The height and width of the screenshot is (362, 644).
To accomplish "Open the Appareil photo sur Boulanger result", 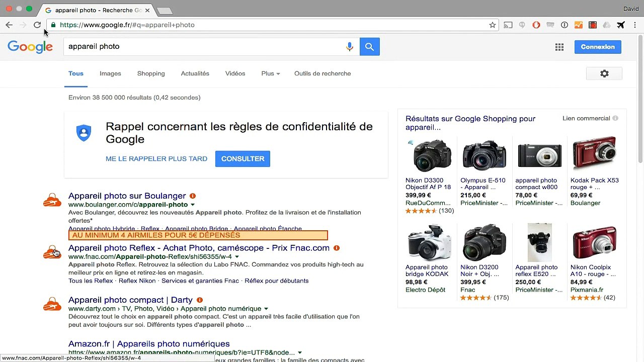I will (127, 196).
